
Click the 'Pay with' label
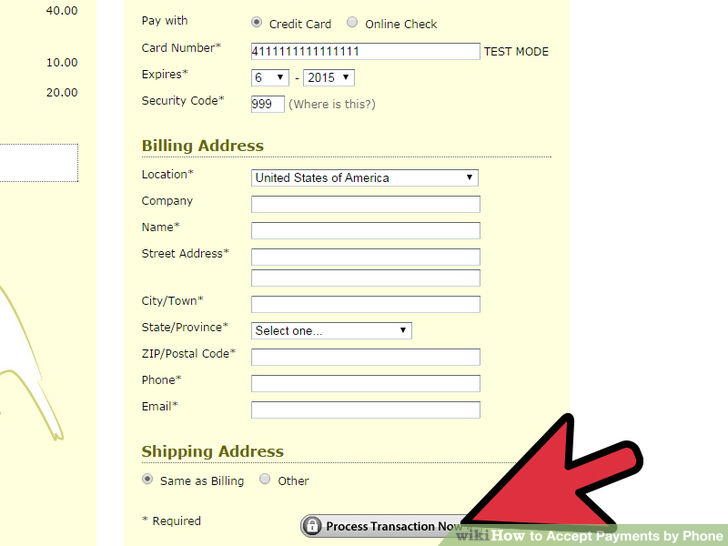[x=164, y=20]
